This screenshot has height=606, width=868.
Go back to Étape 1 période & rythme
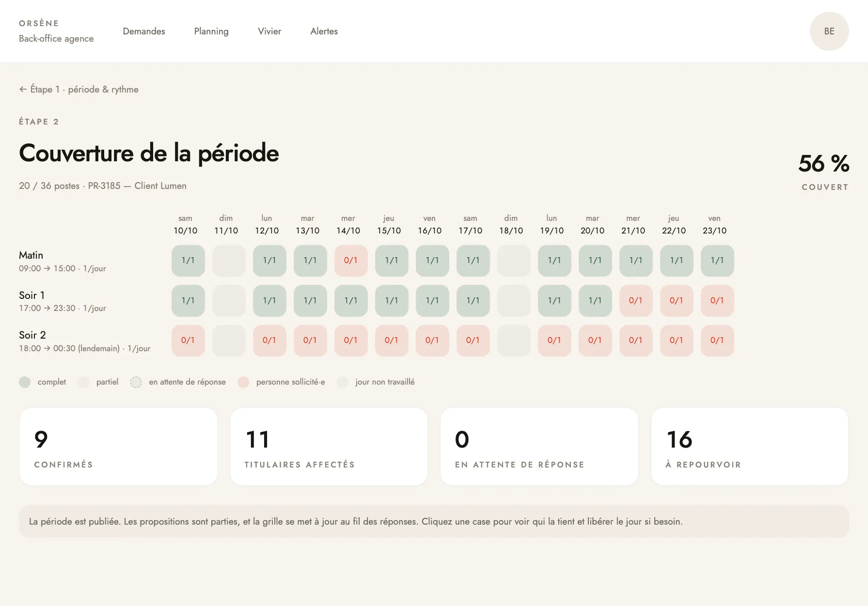79,89
